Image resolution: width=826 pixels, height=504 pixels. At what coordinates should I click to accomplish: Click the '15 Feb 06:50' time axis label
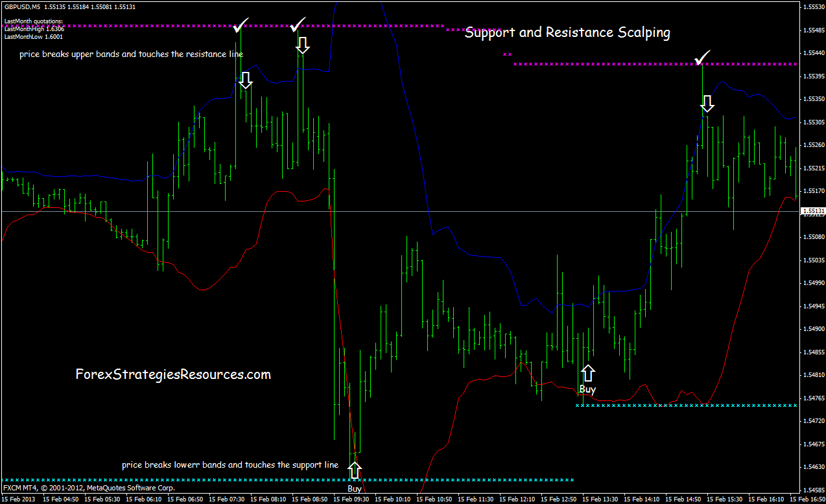click(185, 499)
